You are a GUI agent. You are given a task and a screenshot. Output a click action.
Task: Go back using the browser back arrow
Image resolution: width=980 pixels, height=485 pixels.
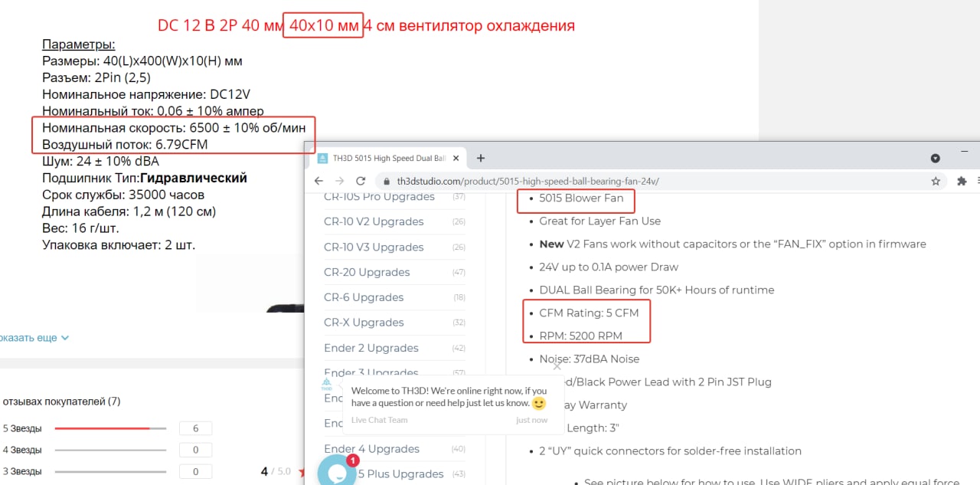point(319,181)
